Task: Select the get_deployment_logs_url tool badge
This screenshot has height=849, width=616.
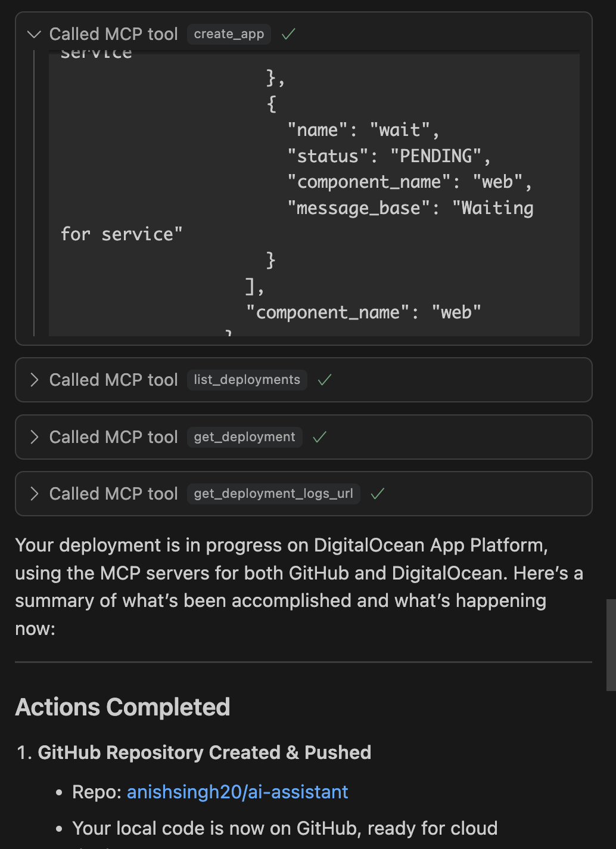Action: [273, 494]
